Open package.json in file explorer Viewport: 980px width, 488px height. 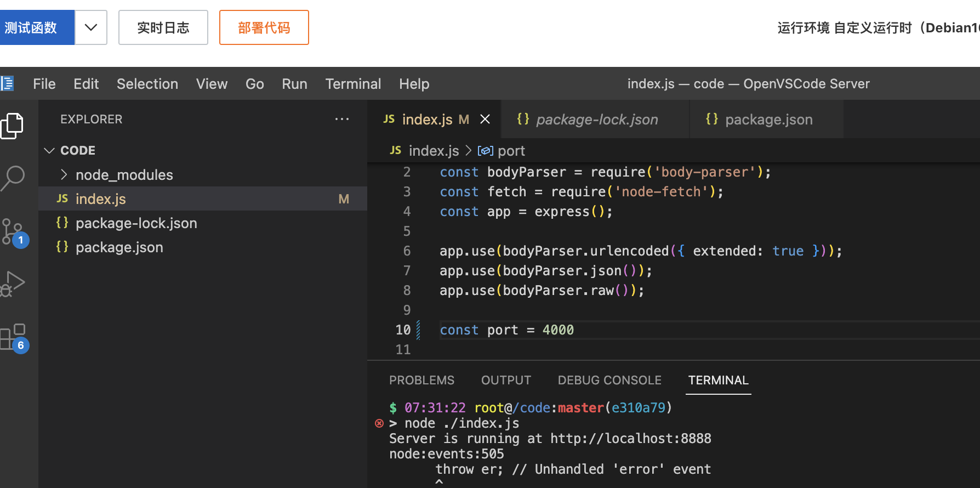click(x=203, y=247)
